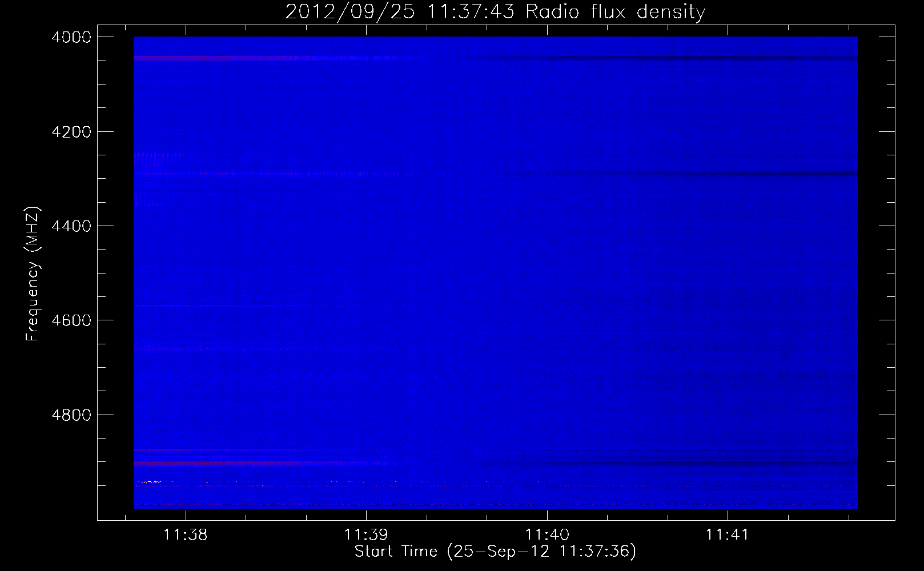Click the '4600' frequency tick label
Screen dimensions: 924x571
pyautogui.click(x=71, y=320)
